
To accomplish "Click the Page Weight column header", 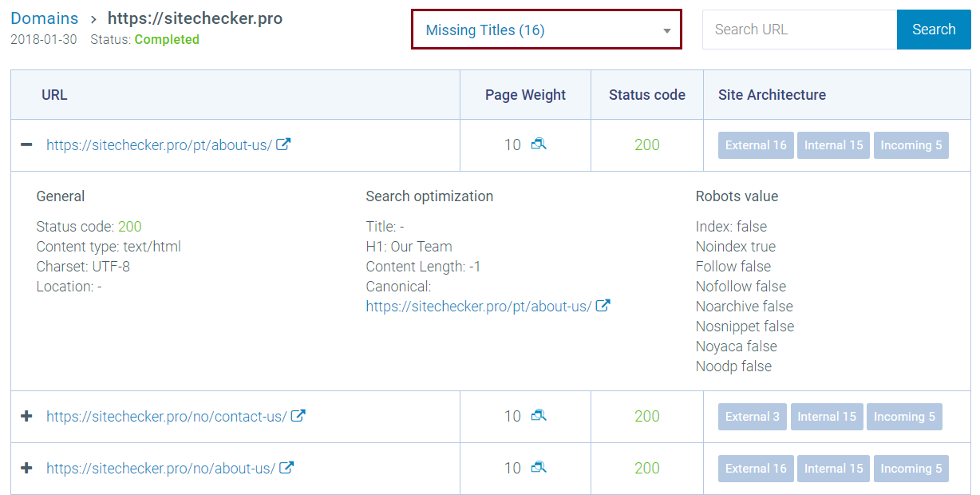I will [525, 95].
